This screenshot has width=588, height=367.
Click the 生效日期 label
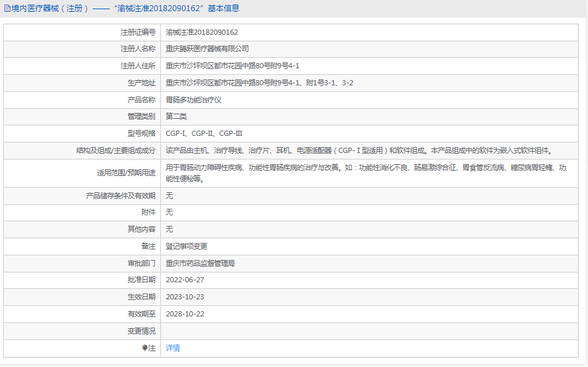click(x=141, y=297)
